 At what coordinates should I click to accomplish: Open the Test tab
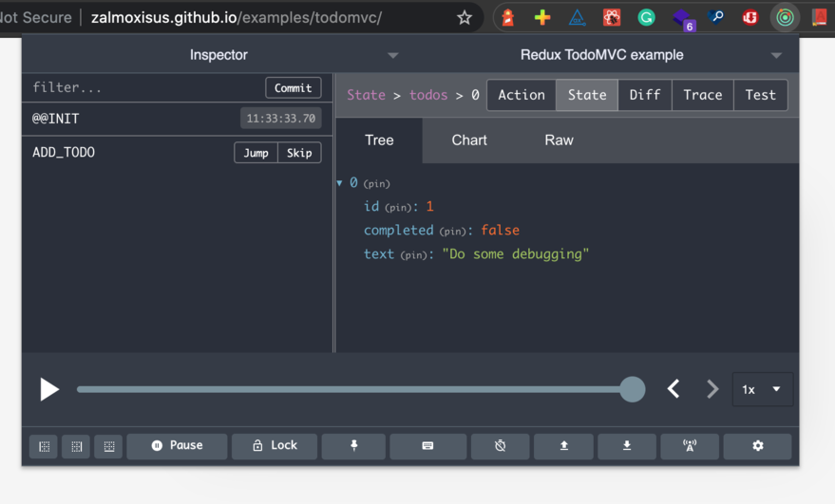tap(761, 95)
